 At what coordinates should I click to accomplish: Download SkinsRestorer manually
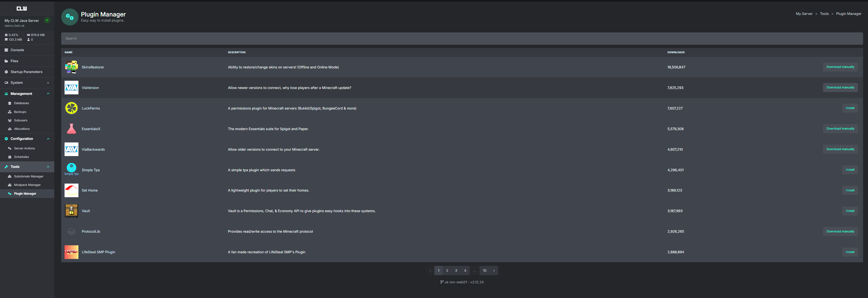840,67
